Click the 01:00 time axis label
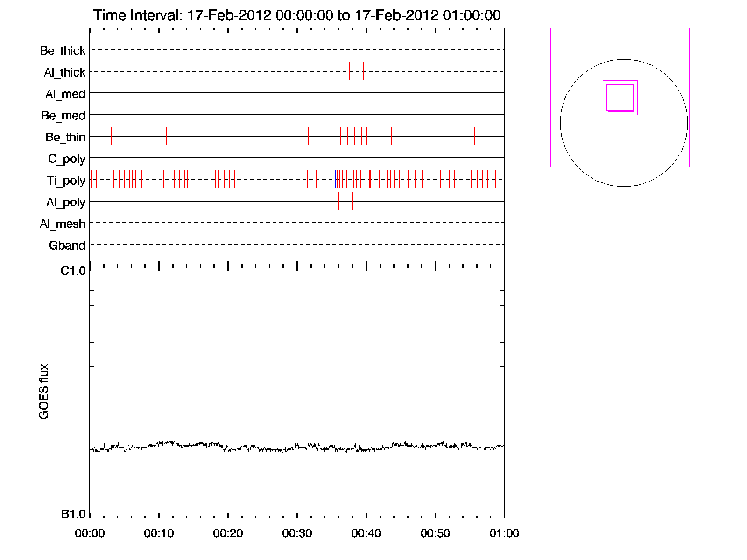This screenshot has height=560, width=747. [504, 533]
